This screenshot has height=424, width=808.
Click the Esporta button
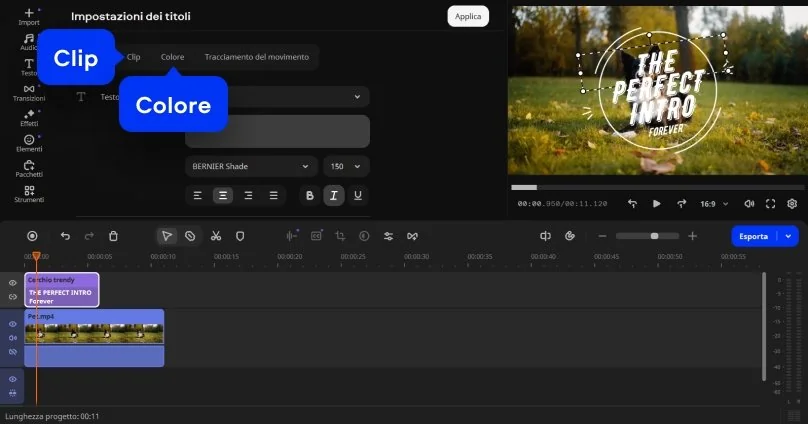pyautogui.click(x=755, y=236)
